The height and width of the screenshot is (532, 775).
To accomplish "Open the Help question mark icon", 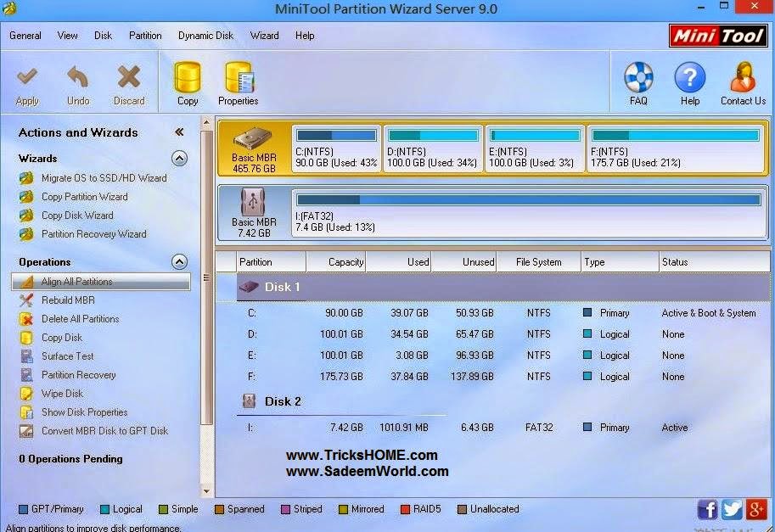I will pos(689,77).
